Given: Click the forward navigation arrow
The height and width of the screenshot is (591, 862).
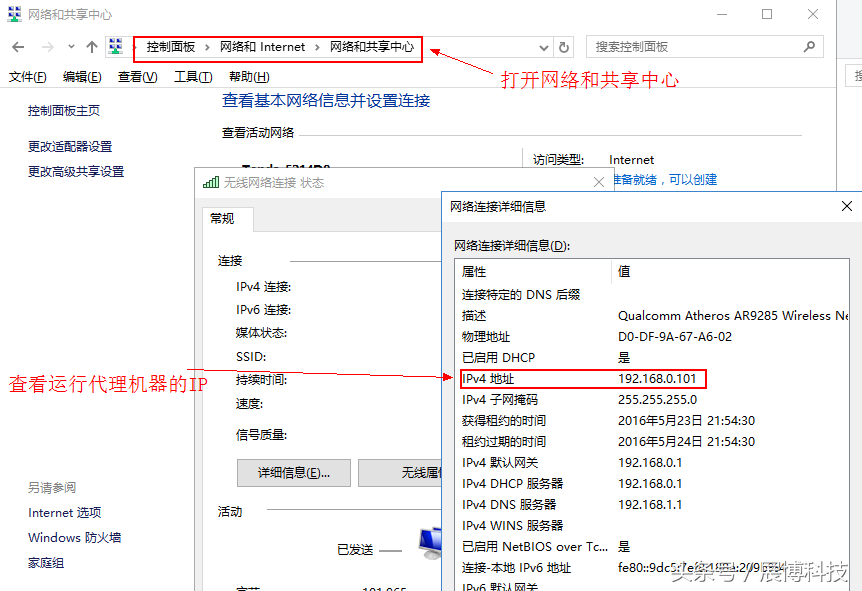Looking at the screenshot, I should 44,46.
